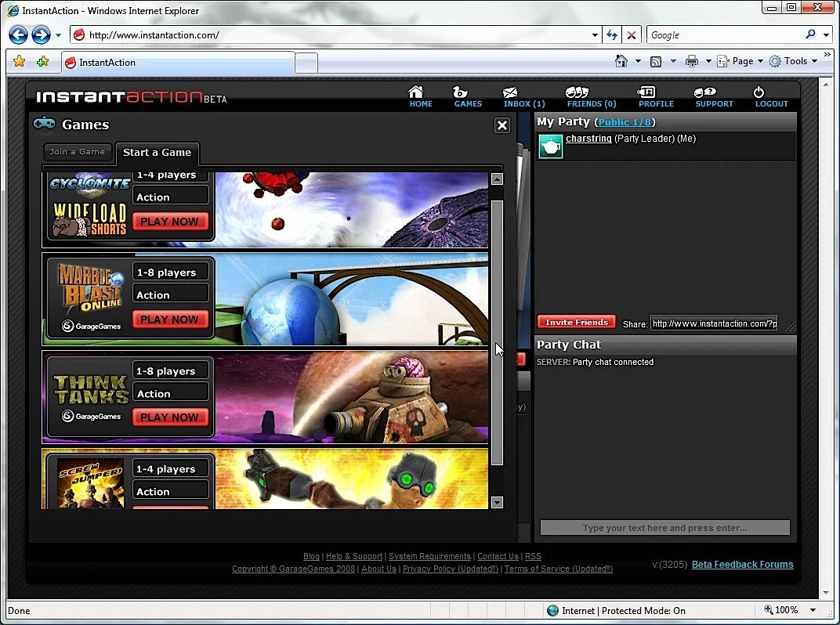Click the zoom magnifier in status bar
The image size is (840, 625).
pyautogui.click(x=768, y=609)
